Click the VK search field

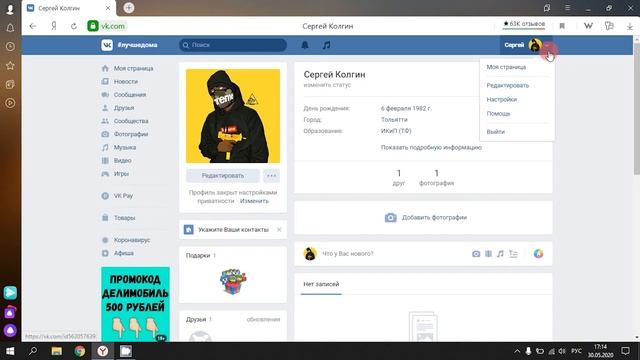(233, 45)
